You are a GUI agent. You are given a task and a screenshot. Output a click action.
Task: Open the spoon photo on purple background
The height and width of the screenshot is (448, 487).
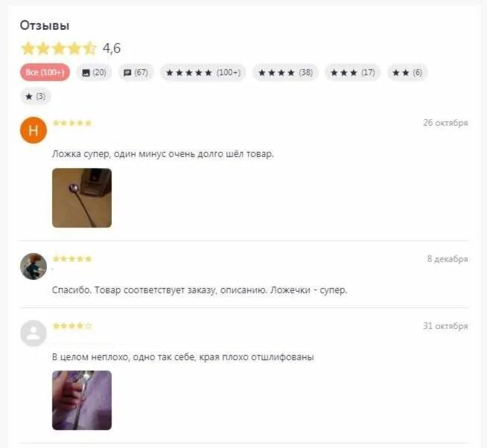point(82,400)
